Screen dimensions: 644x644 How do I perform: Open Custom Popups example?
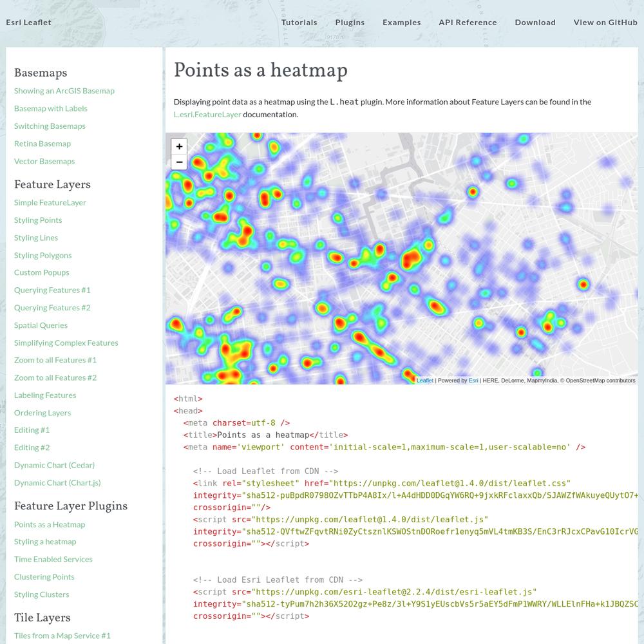(41, 272)
